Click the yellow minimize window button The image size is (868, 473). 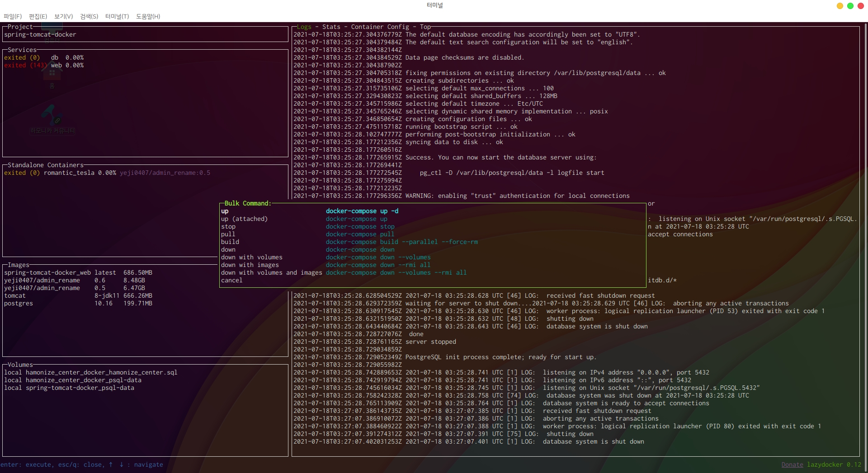pos(840,6)
